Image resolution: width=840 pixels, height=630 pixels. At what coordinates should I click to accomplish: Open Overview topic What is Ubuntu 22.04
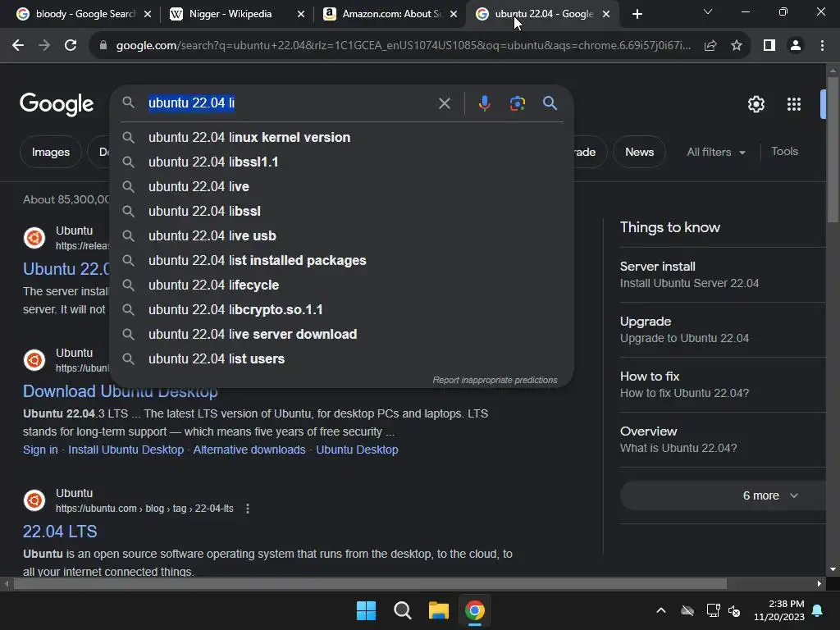point(723,440)
